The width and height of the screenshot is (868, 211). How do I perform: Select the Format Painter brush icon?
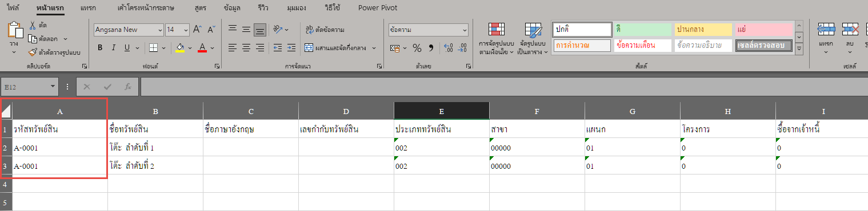point(32,52)
